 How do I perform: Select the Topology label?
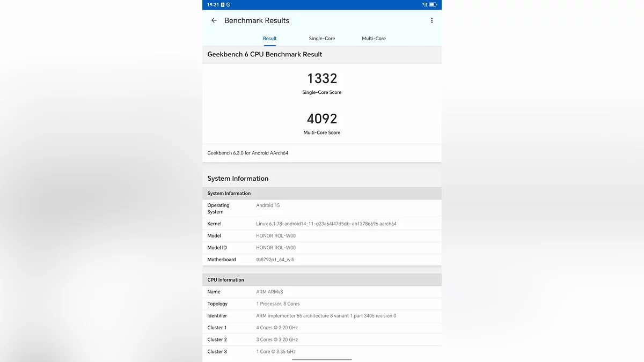[x=217, y=304]
